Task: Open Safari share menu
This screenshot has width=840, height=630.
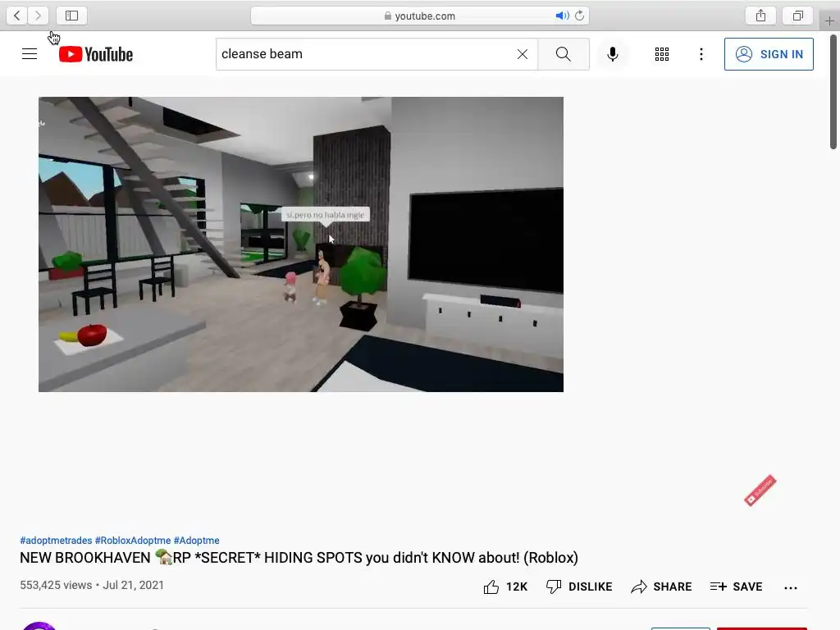Action: 760,16
